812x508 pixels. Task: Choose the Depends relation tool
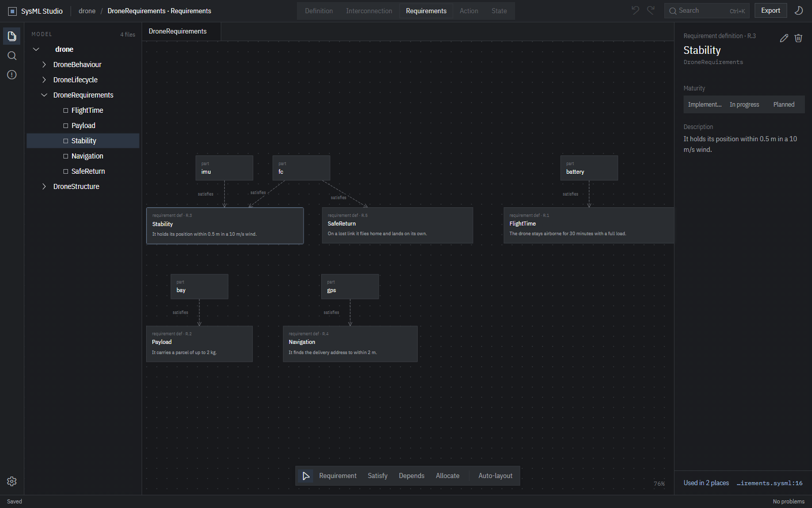[x=412, y=476]
